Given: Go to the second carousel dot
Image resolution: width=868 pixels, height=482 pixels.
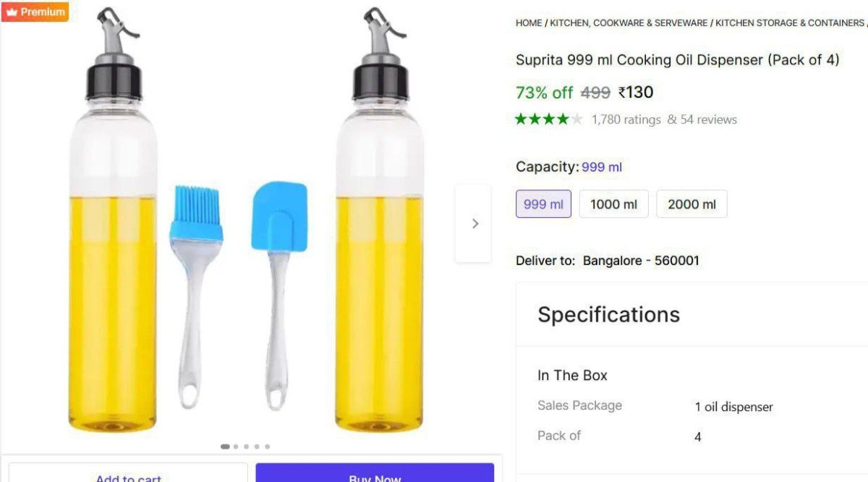Looking at the screenshot, I should point(236,447).
